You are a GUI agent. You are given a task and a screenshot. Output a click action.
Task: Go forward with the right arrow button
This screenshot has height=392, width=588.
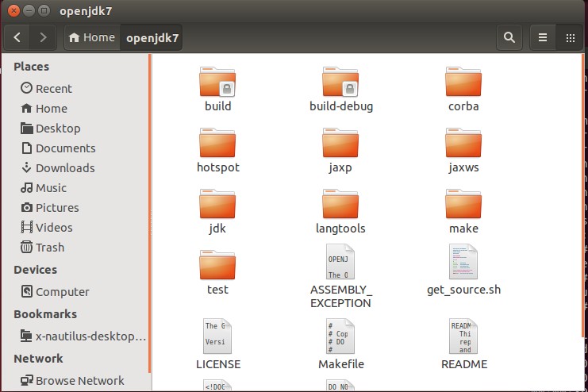43,37
